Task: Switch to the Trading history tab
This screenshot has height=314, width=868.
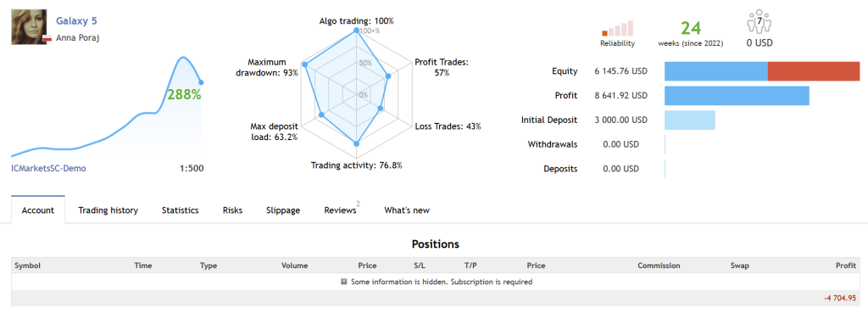Action: [x=108, y=210]
